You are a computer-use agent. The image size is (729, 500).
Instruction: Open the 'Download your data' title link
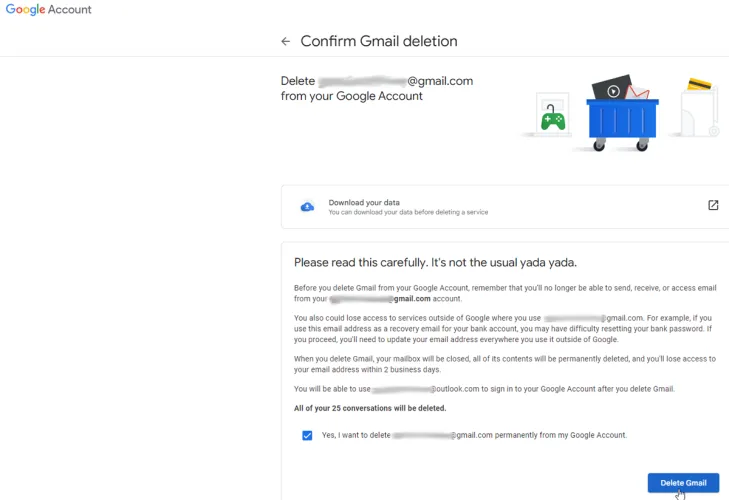364,202
